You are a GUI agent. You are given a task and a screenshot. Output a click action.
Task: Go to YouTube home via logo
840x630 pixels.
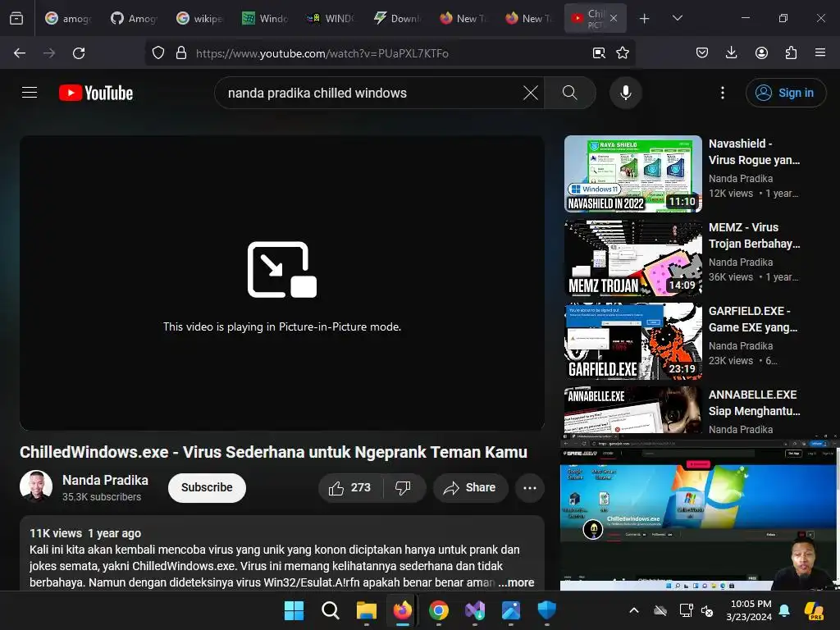pyautogui.click(x=96, y=93)
